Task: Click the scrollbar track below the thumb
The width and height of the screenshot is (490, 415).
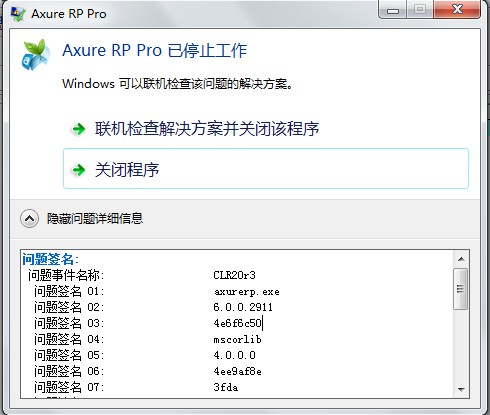Action: tap(461, 345)
